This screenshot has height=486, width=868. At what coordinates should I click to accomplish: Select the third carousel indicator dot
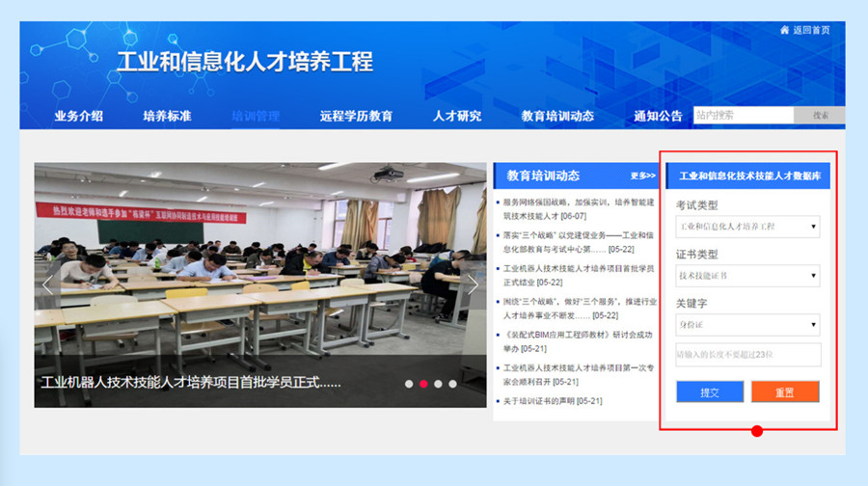pyautogui.click(x=438, y=384)
